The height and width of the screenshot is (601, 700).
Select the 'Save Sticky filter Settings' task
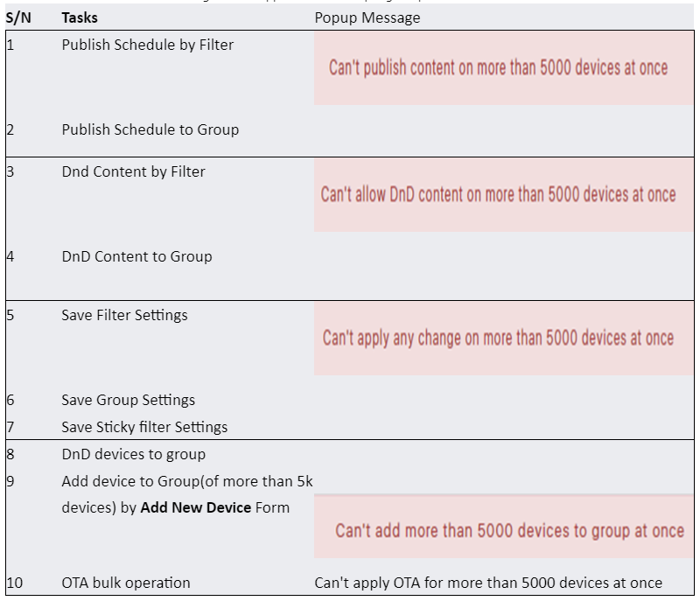click(x=144, y=428)
